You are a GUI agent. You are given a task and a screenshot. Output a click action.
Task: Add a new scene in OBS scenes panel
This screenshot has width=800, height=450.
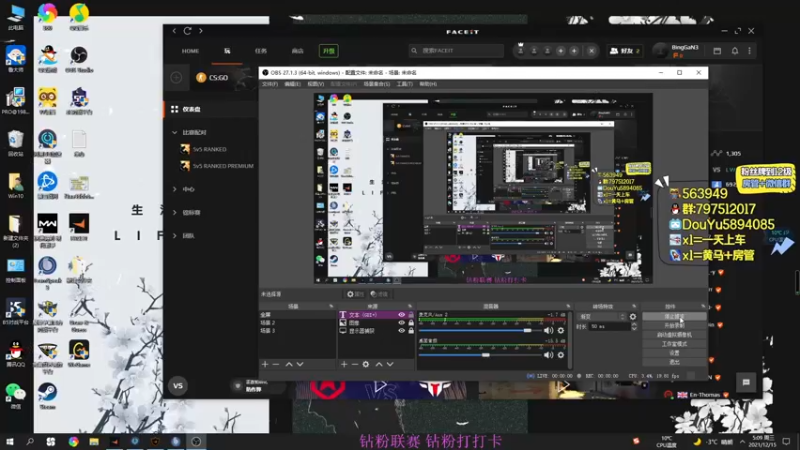[x=265, y=364]
